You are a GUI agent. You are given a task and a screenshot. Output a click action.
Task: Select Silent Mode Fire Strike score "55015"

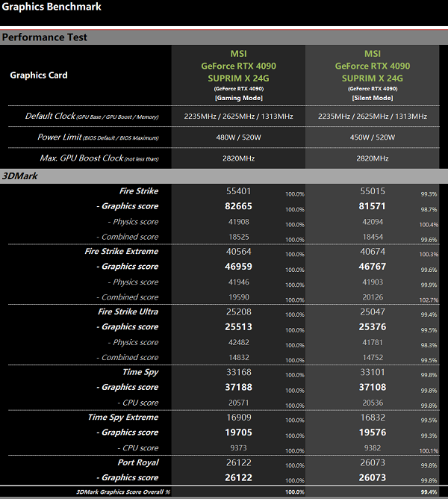[373, 191]
